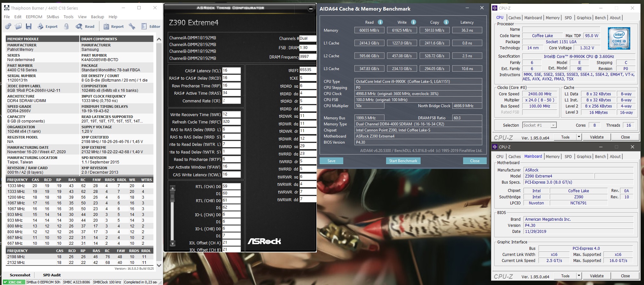Click the Thaiphoon Burner title bar logo

tap(7, 8)
